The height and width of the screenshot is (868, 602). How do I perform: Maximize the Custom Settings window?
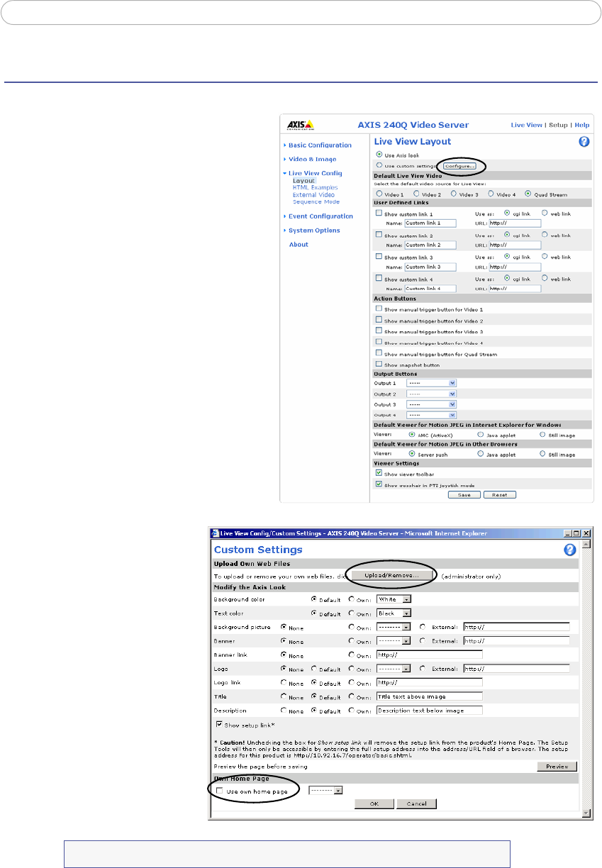click(577, 533)
